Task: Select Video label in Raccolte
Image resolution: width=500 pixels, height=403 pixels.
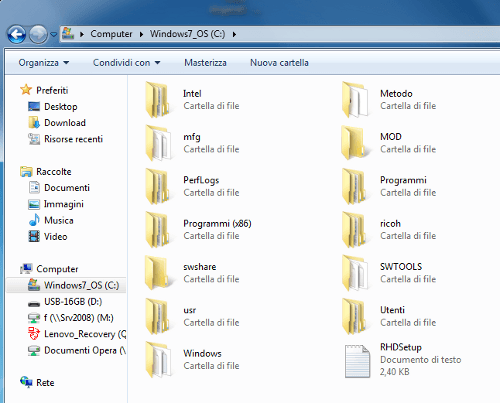Action: click(x=56, y=237)
